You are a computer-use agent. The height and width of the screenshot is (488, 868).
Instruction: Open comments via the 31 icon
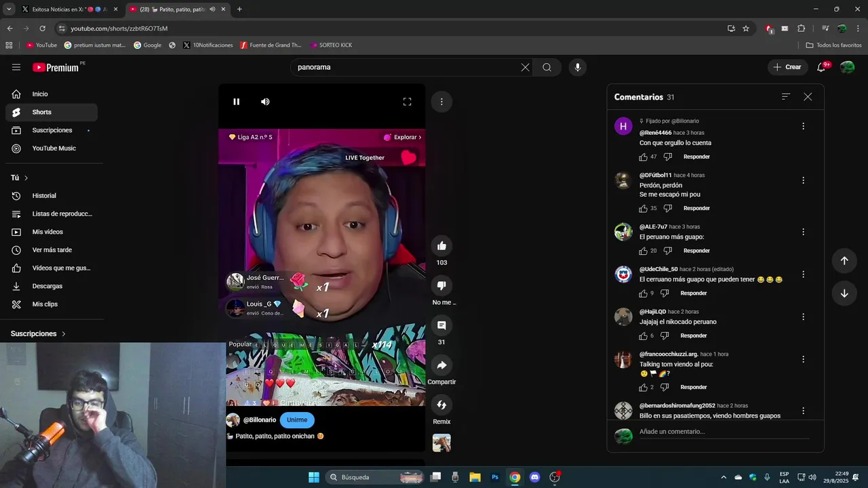(x=441, y=325)
